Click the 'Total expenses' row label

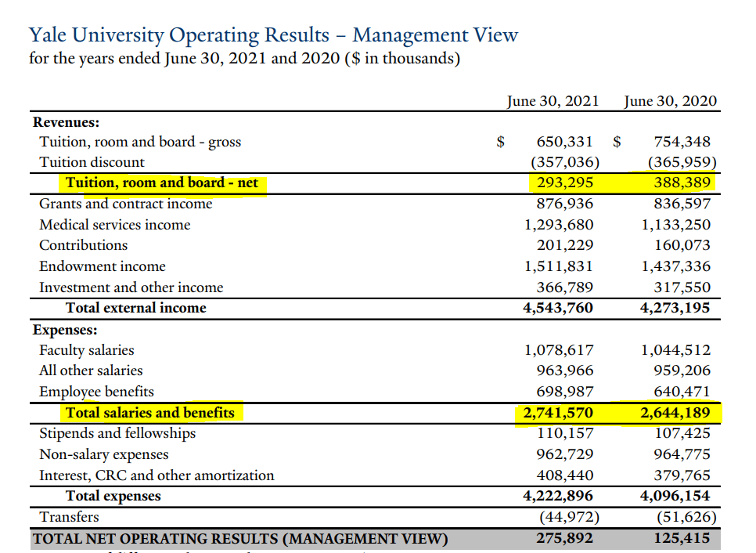(113, 496)
